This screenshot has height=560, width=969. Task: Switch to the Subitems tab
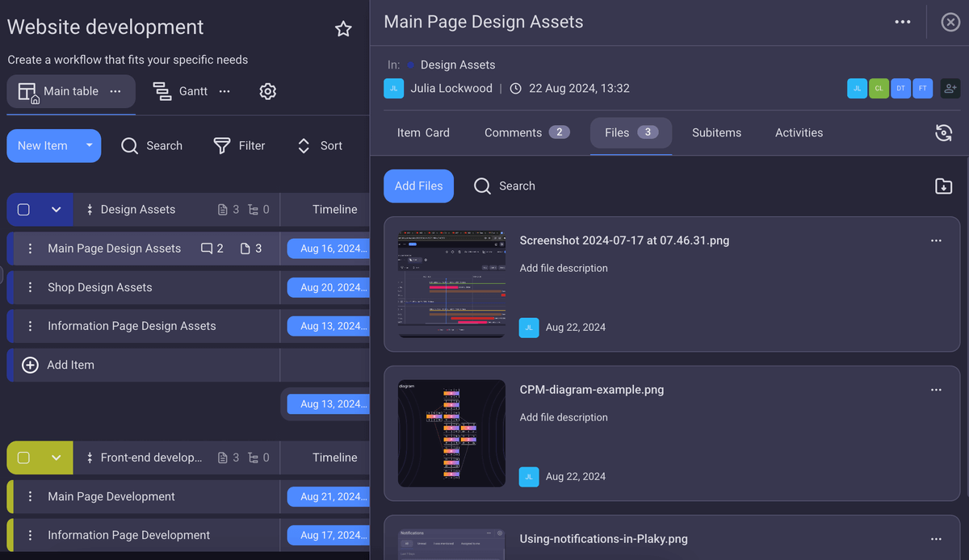716,132
